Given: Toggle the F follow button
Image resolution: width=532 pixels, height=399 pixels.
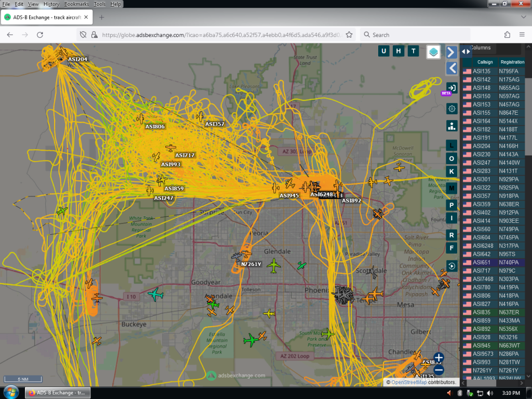Looking at the screenshot, I should (x=451, y=248).
